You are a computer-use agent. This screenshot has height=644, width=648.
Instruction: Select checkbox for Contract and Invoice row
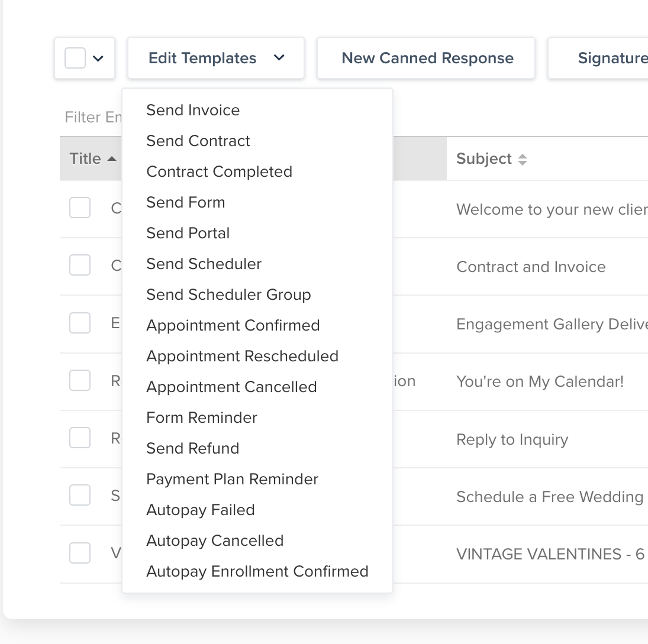(80, 266)
